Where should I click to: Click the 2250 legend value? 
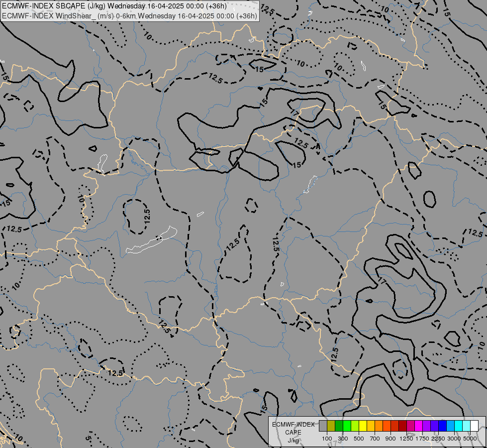pyautogui.click(x=438, y=439)
